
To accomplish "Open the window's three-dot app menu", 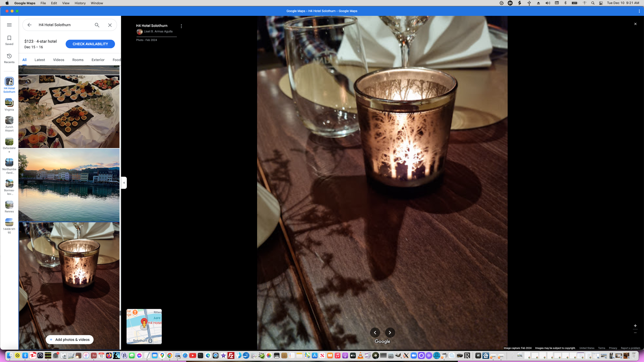I will pos(639,11).
